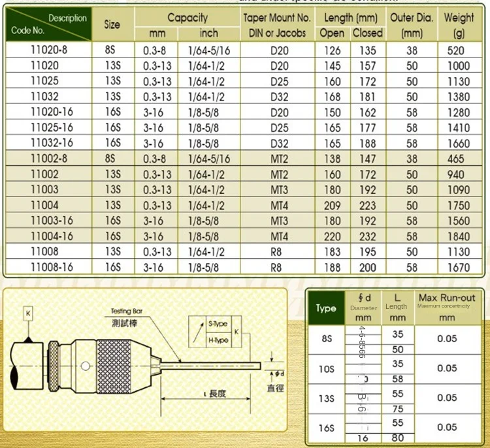Click code number 11020-8
The width and height of the screenshot is (490, 448).
49,50
